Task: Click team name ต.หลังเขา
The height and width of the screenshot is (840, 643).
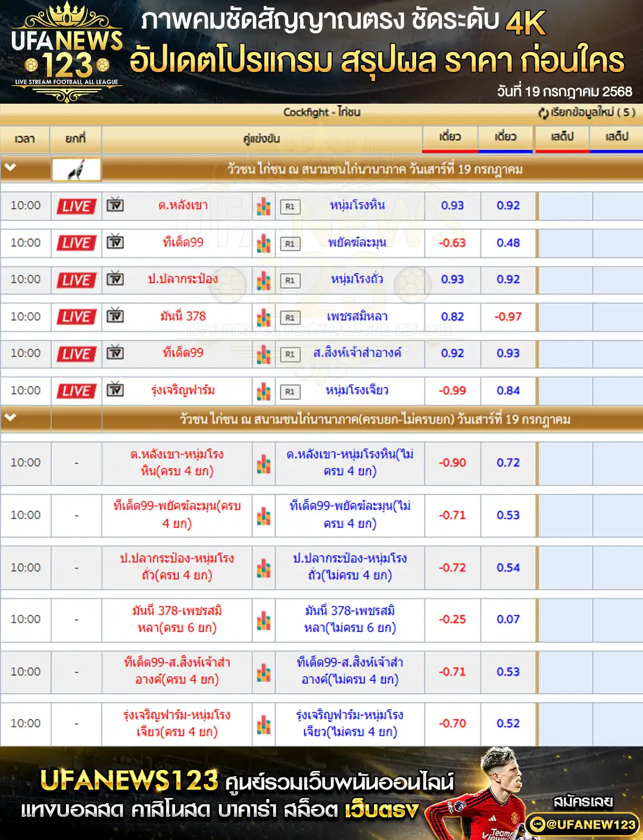Action: (x=183, y=206)
